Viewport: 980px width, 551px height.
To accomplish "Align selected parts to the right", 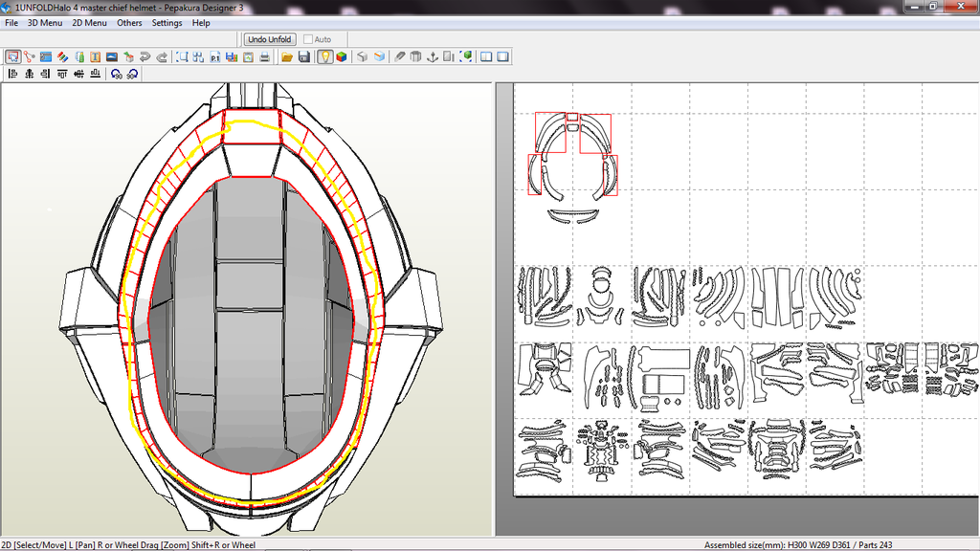I will pos(45,74).
